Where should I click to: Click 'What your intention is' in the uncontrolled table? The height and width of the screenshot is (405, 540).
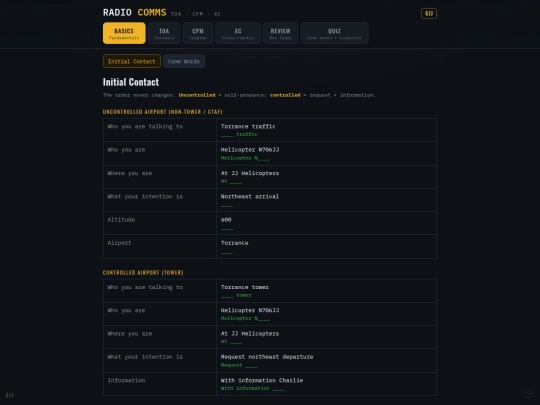tap(145, 197)
